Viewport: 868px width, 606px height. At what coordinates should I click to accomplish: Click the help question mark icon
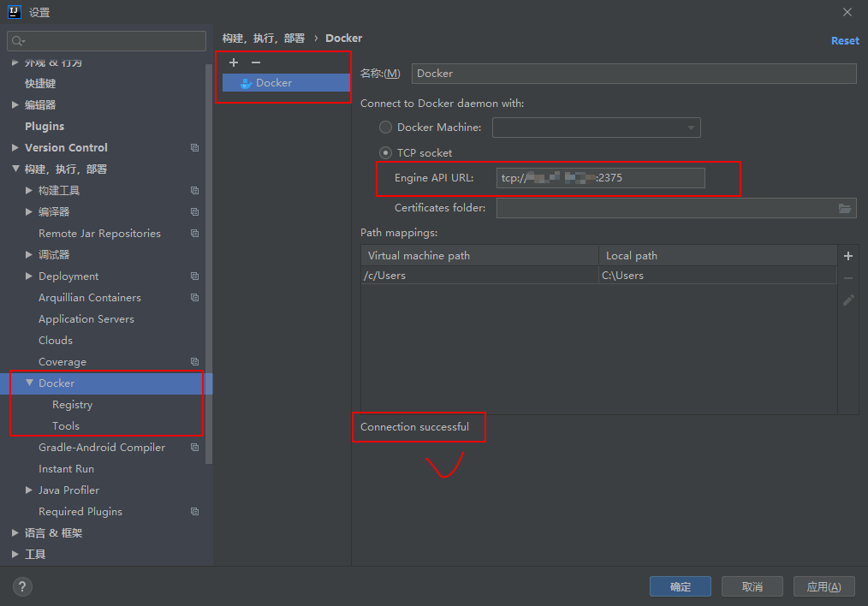coord(22,586)
